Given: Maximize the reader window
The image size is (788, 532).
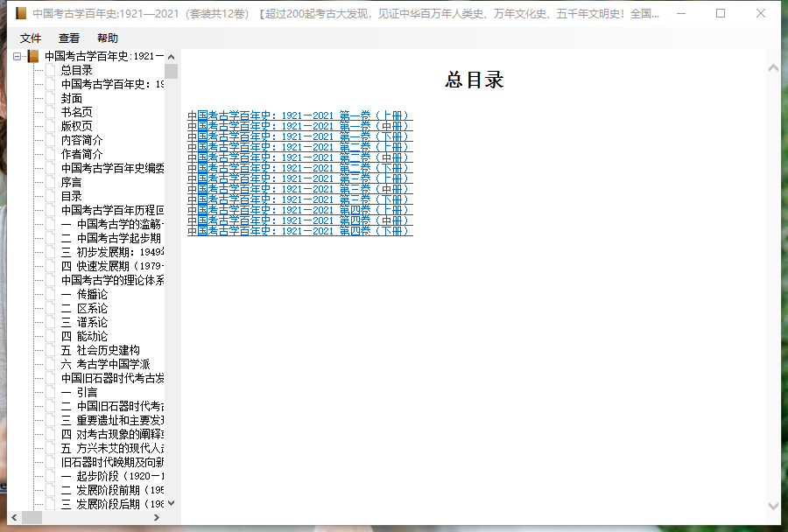Looking at the screenshot, I should tap(721, 14).
